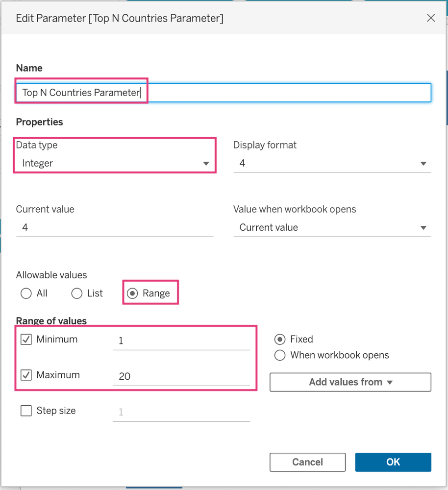This screenshot has height=490, width=448.
Task: Select the When workbook opens option
Action: point(279,355)
